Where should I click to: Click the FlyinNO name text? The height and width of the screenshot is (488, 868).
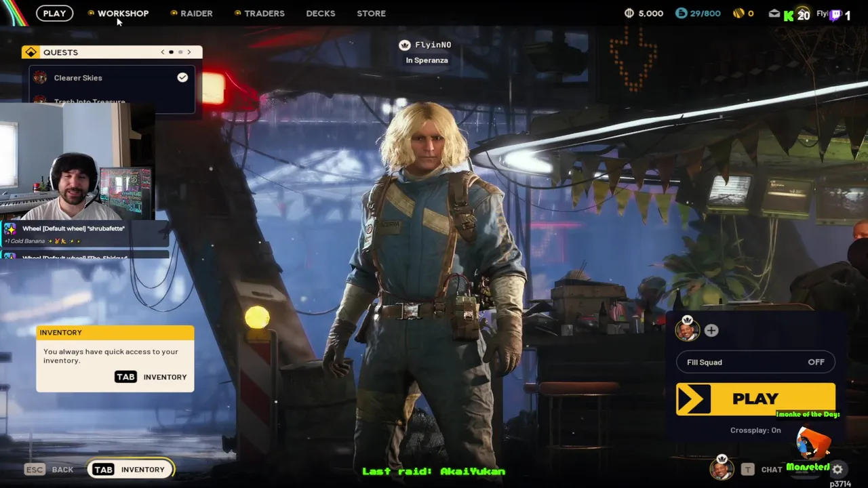point(433,45)
